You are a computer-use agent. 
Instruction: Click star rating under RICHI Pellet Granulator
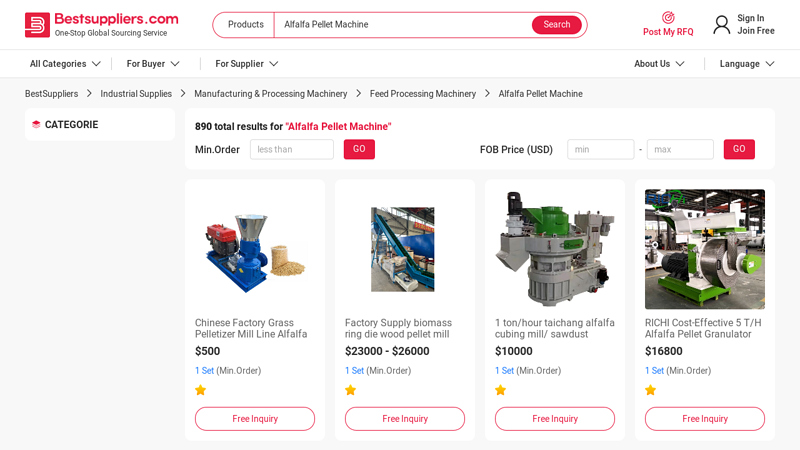(651, 390)
